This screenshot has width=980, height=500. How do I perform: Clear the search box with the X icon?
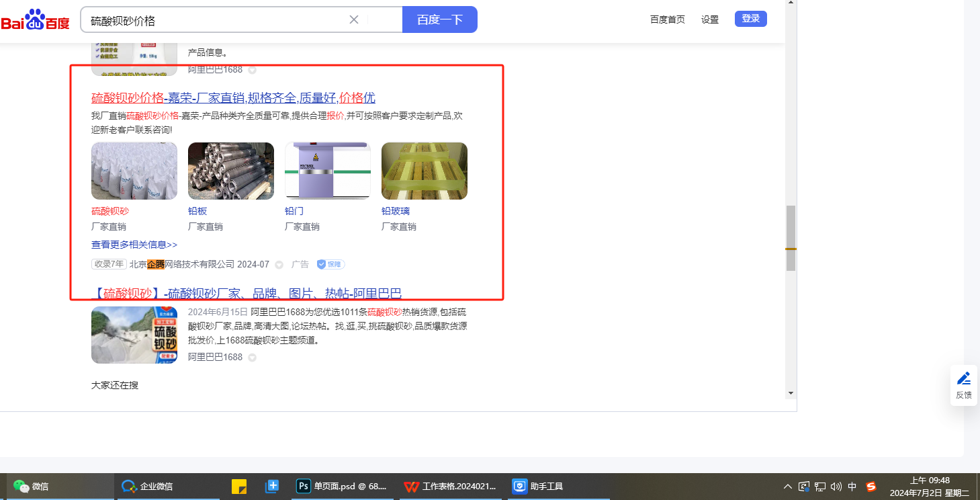[x=354, y=19]
